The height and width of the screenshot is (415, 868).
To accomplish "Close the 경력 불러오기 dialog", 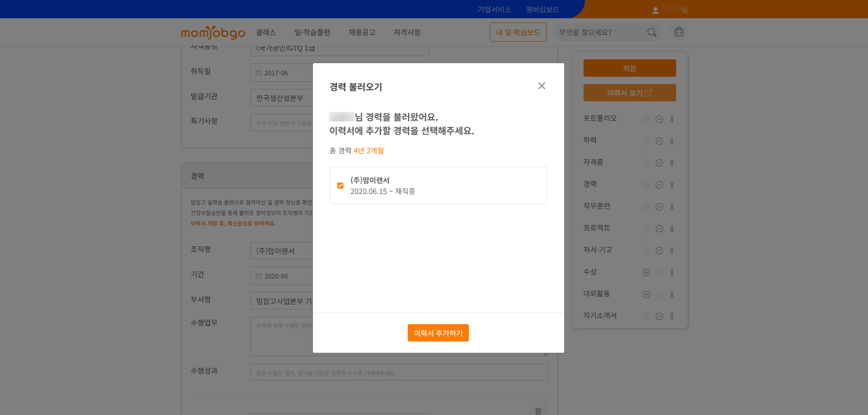I will click(x=542, y=86).
